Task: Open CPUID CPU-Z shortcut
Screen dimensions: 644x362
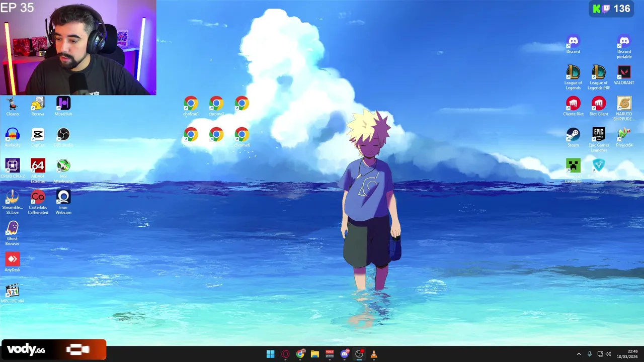Action: [x=12, y=168]
